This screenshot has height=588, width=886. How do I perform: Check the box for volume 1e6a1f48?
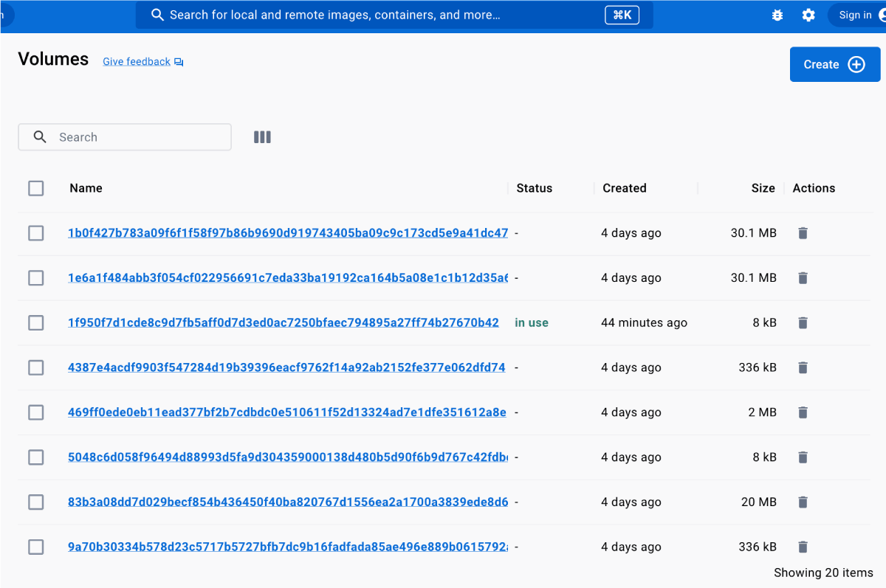click(x=36, y=278)
